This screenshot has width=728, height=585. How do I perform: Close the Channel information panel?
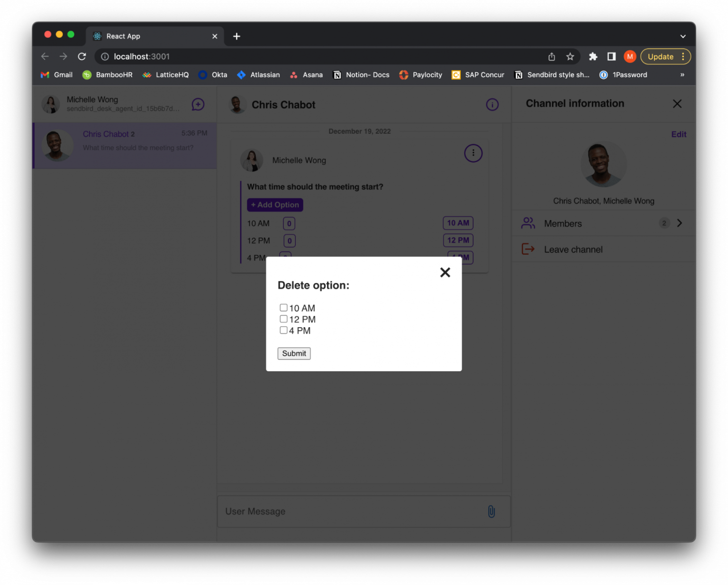point(677,104)
